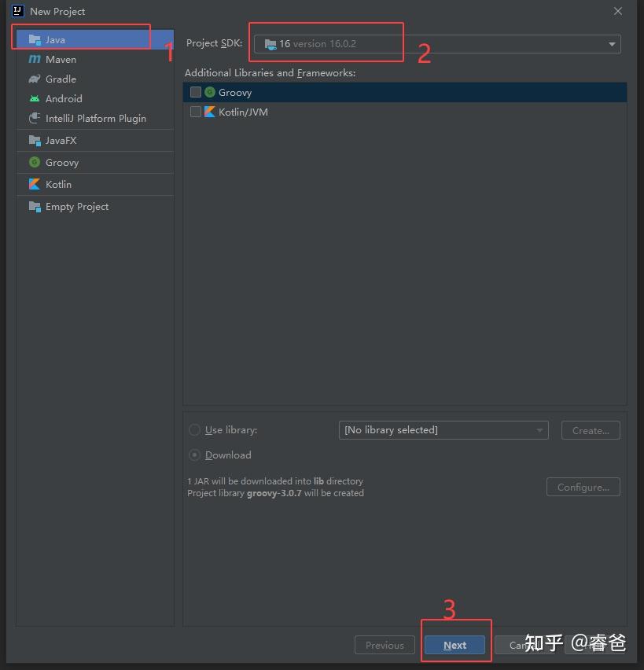Select the Use library radio button
This screenshot has height=670, width=644.
coord(194,430)
